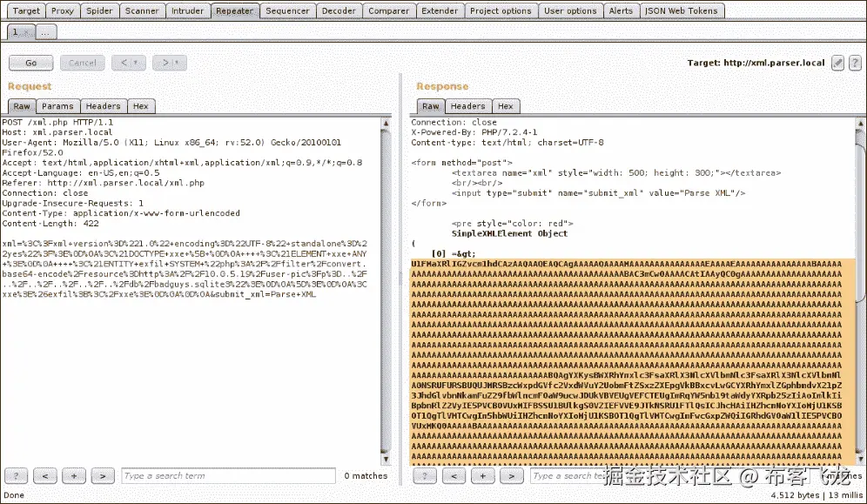Image resolution: width=867 pixels, height=504 pixels.
Task: Open response search options plus button
Action: coord(482,476)
